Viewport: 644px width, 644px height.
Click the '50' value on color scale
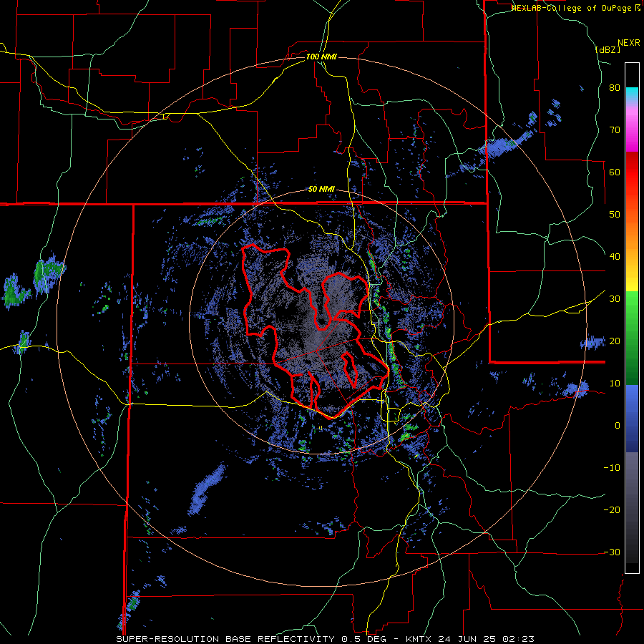click(x=615, y=215)
